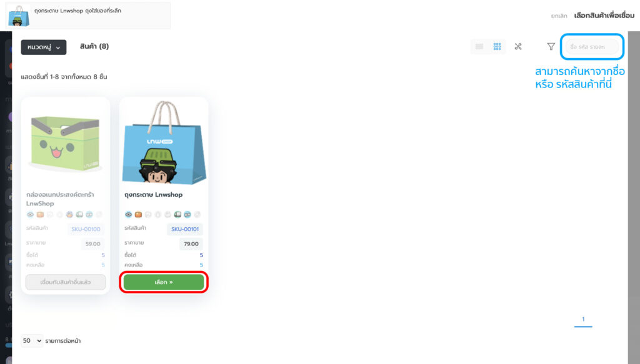Click ยกเลิก cancel link
Image resolution: width=640 pixels, height=364 pixels.
point(559,16)
